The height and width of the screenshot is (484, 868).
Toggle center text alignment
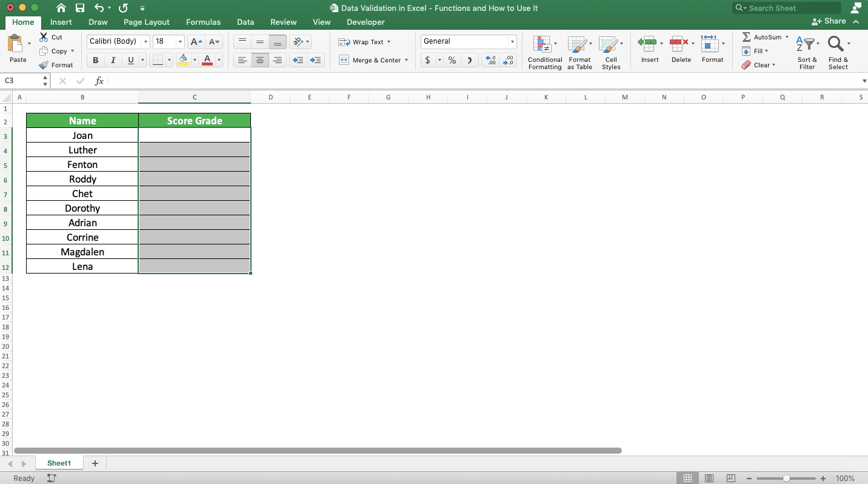click(x=260, y=60)
